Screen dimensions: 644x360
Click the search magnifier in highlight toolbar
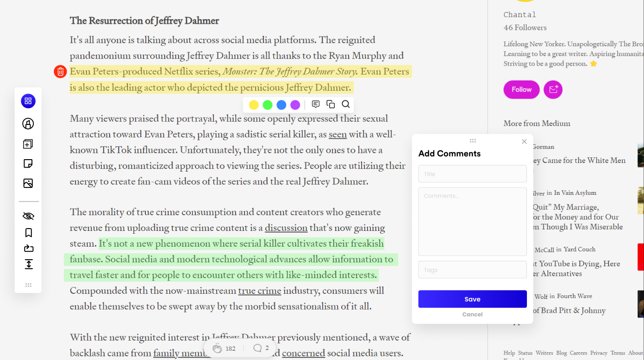tap(346, 104)
